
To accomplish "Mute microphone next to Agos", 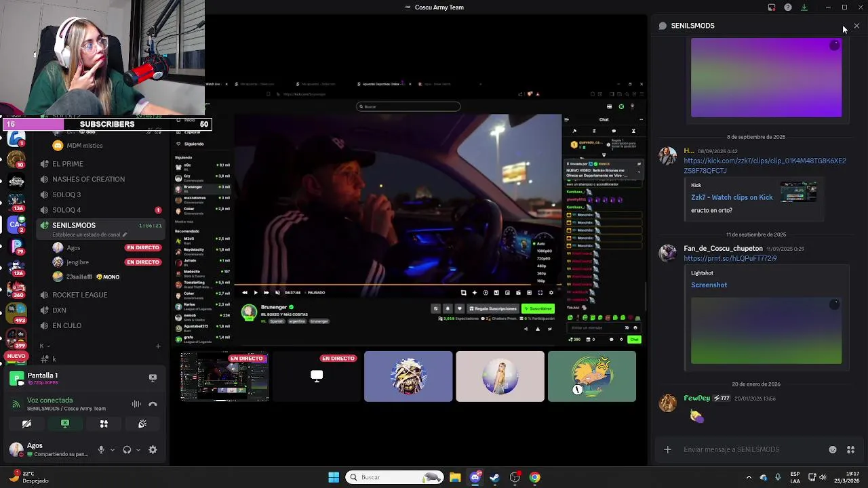I will pyautogui.click(x=101, y=449).
